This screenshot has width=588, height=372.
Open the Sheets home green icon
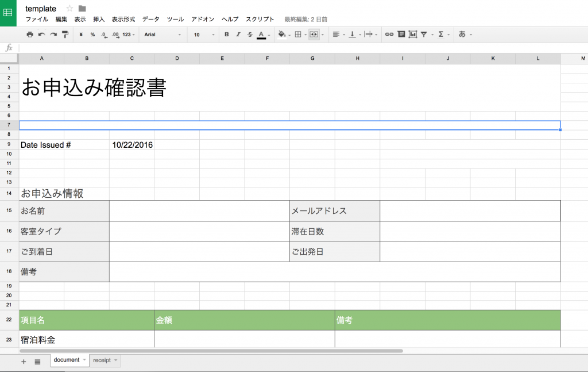(x=8, y=13)
